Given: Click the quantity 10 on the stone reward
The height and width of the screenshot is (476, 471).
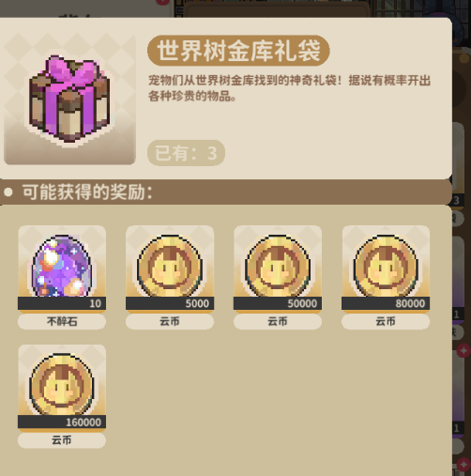Looking at the screenshot, I should (95, 303).
